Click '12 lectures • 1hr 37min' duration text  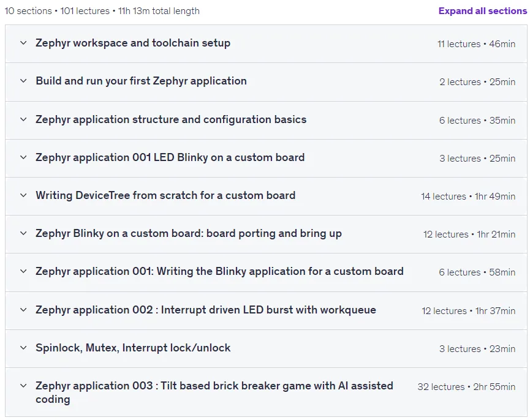click(469, 310)
